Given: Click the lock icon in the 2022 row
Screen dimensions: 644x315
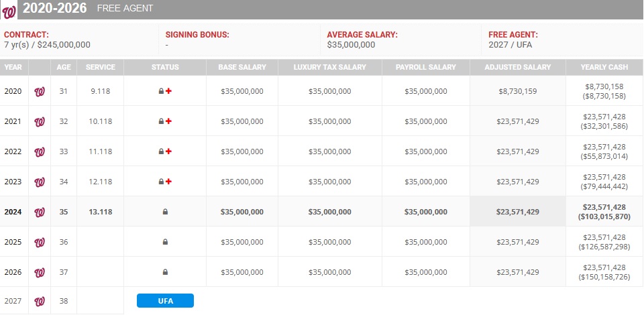Looking at the screenshot, I should tap(161, 151).
